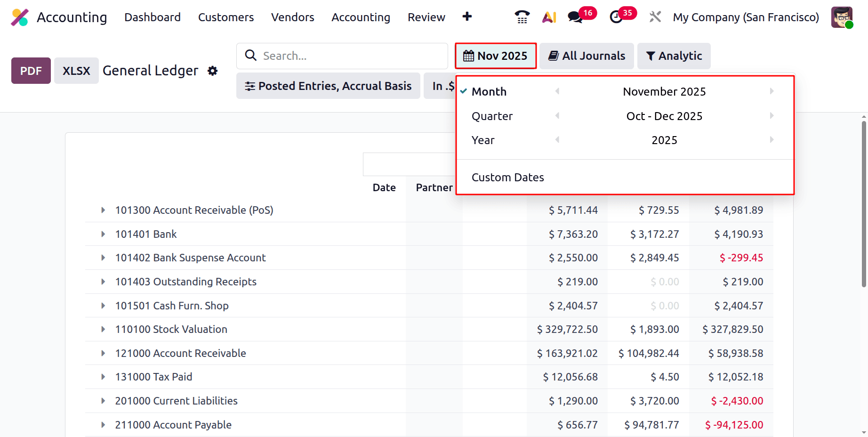Viewport: 868px width, 437px height.
Task: Expand 101501 Cash Furn. Shop row
Action: (x=103, y=306)
